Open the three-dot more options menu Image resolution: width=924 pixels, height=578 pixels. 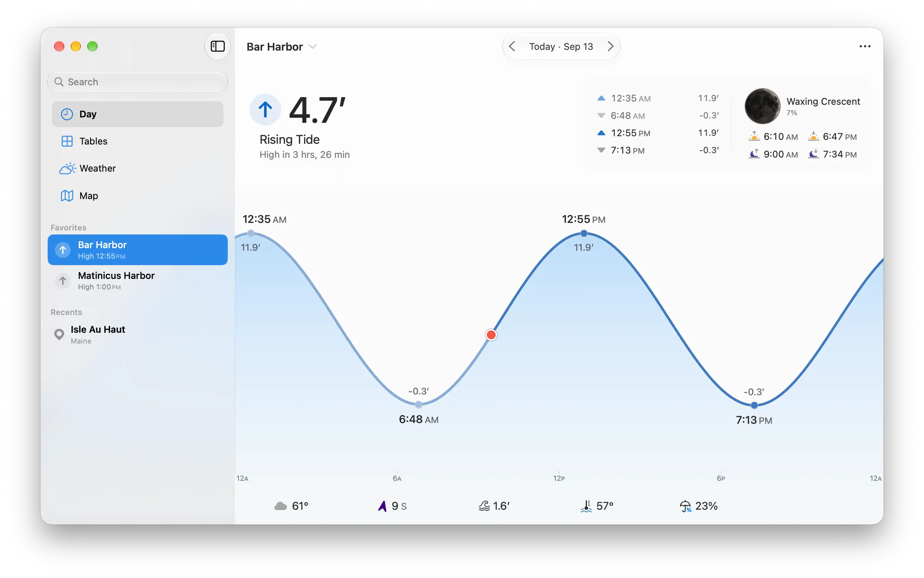coord(864,46)
